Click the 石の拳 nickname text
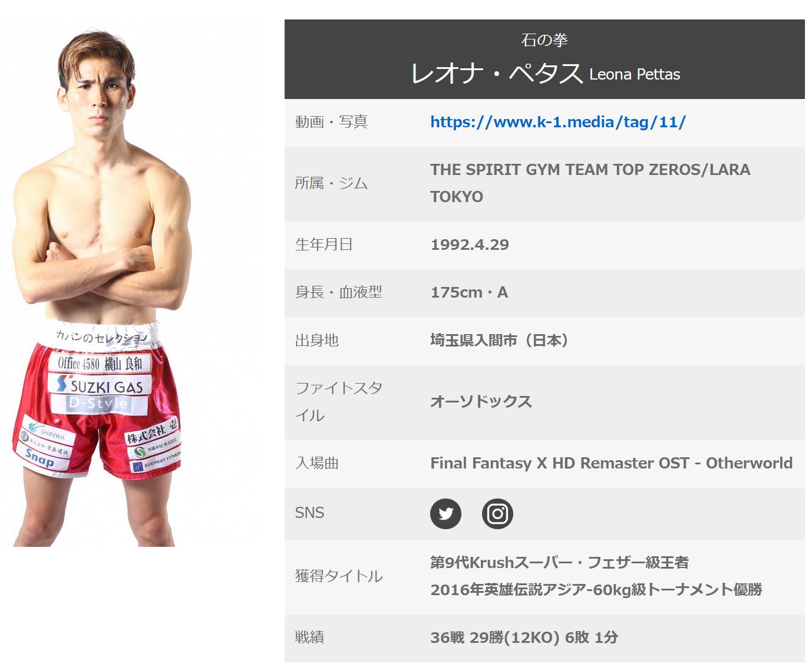812x670 pixels. 544,40
